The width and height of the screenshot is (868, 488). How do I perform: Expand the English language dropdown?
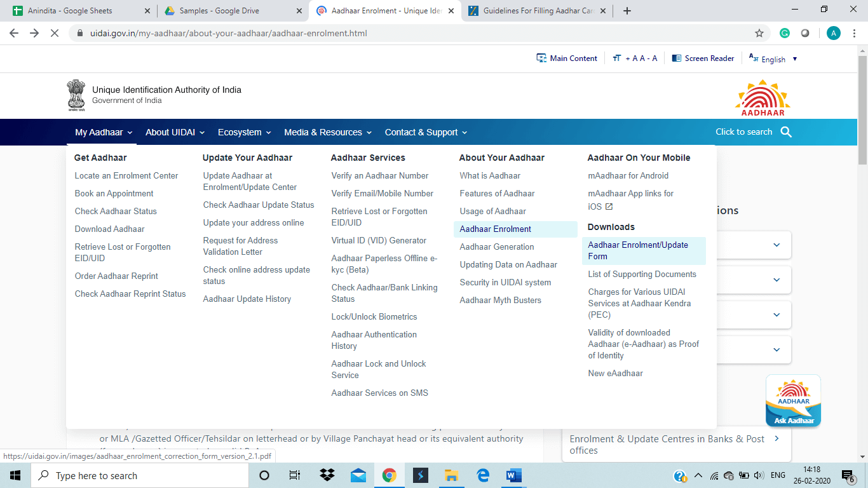tap(773, 59)
